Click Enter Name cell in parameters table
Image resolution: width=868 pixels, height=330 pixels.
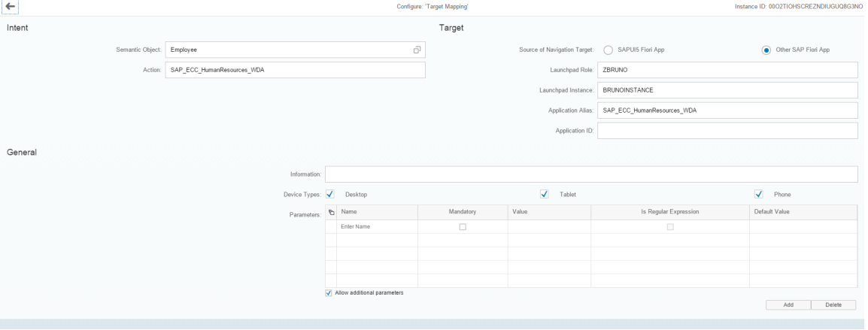tap(376, 227)
